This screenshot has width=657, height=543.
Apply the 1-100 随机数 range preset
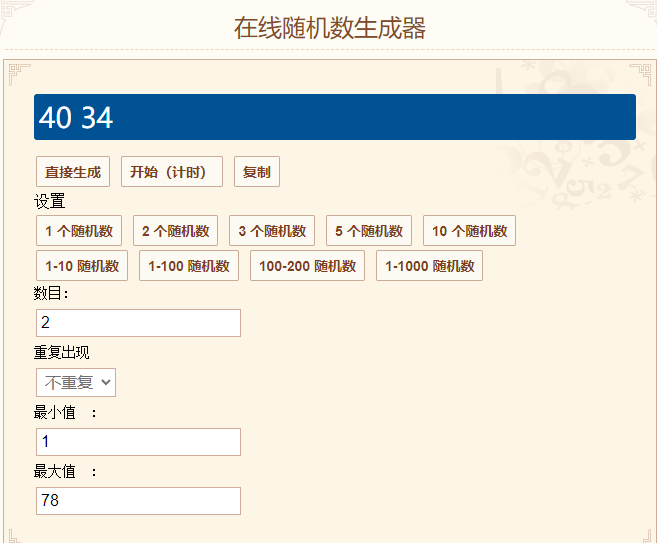(189, 266)
